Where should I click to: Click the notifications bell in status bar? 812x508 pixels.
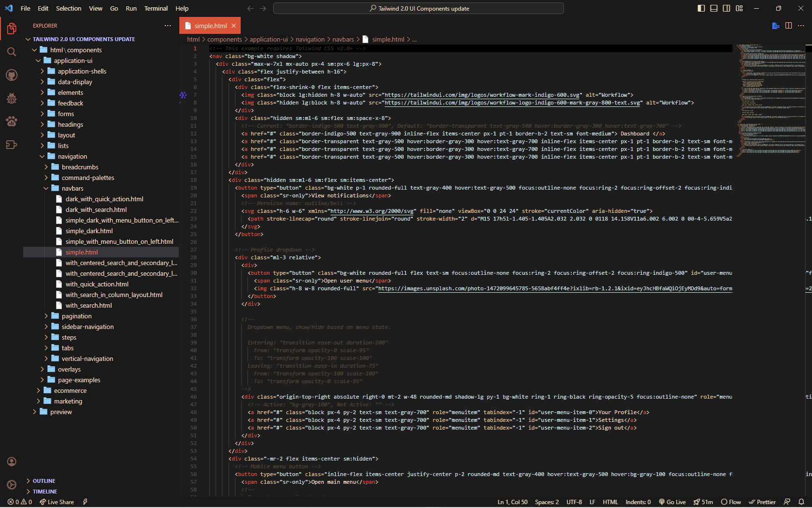tap(801, 502)
